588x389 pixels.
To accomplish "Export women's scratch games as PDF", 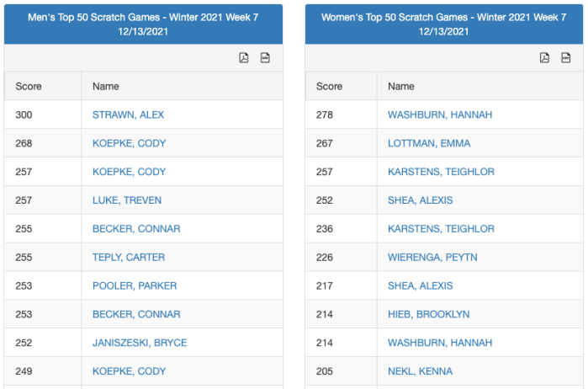I will [x=544, y=58].
